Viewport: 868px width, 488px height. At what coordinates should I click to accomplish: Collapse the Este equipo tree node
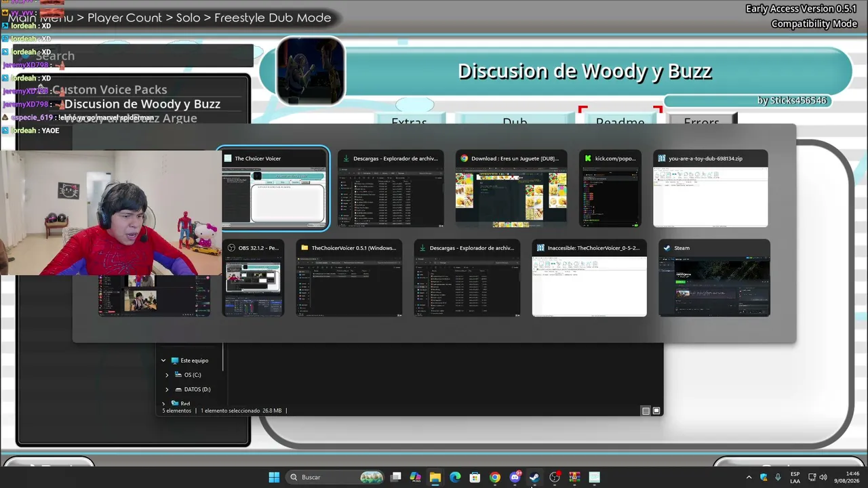pyautogui.click(x=163, y=361)
